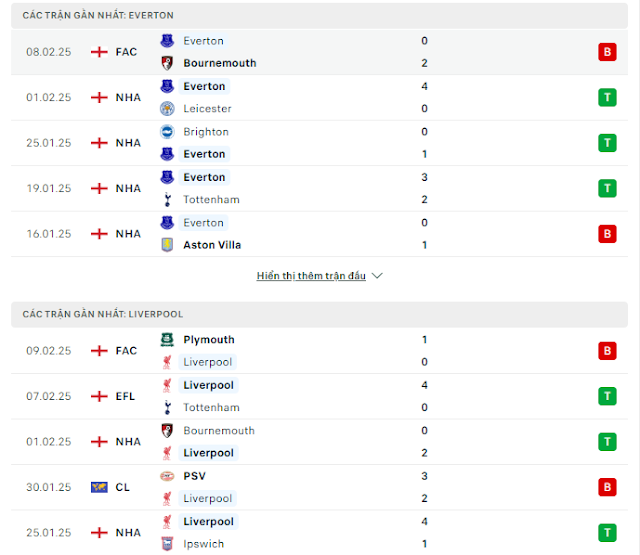The height and width of the screenshot is (555, 640).
Task: Click the Ipswich club crest icon
Action: click(x=167, y=544)
